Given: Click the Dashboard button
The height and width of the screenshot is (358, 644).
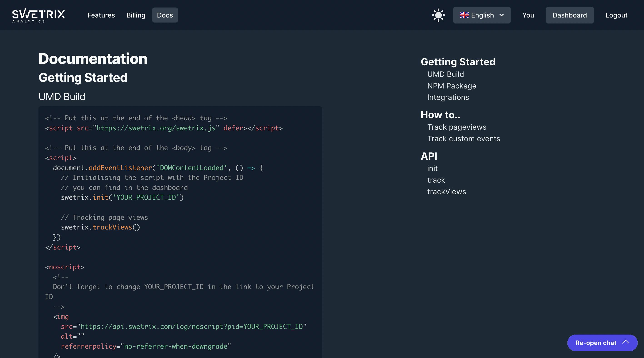Looking at the screenshot, I should pos(569,15).
